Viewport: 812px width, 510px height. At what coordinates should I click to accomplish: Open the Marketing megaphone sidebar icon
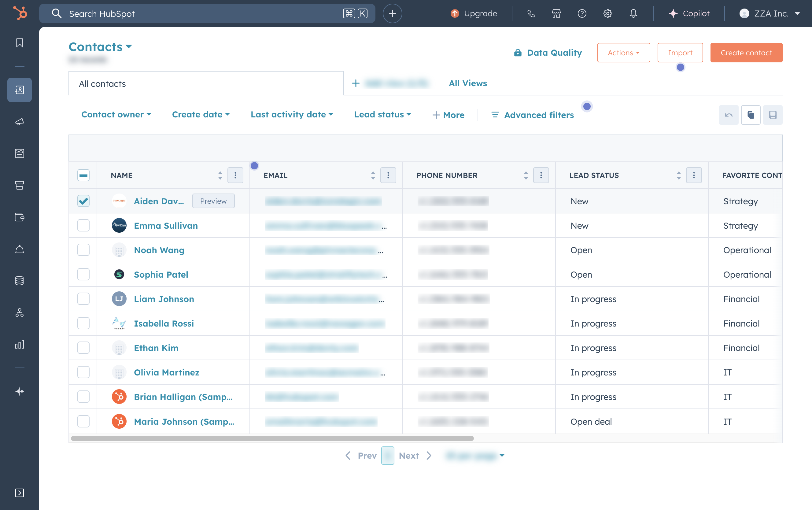click(x=20, y=121)
